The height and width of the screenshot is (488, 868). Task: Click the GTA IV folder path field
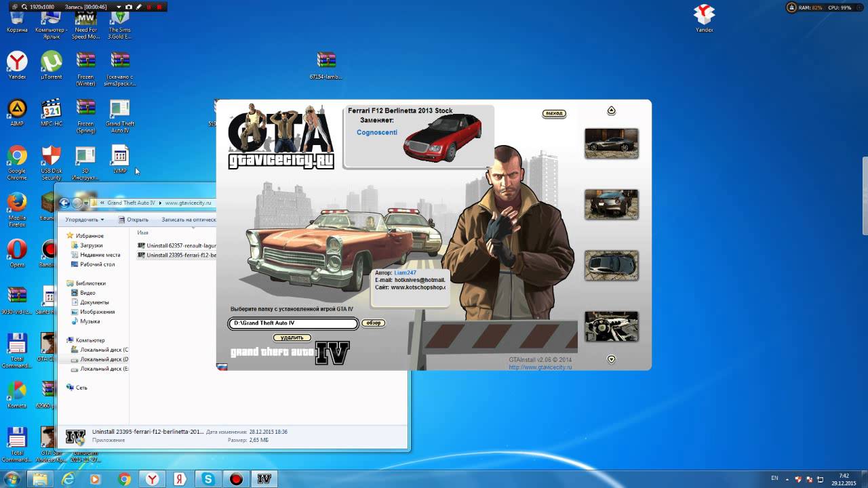[x=293, y=323]
